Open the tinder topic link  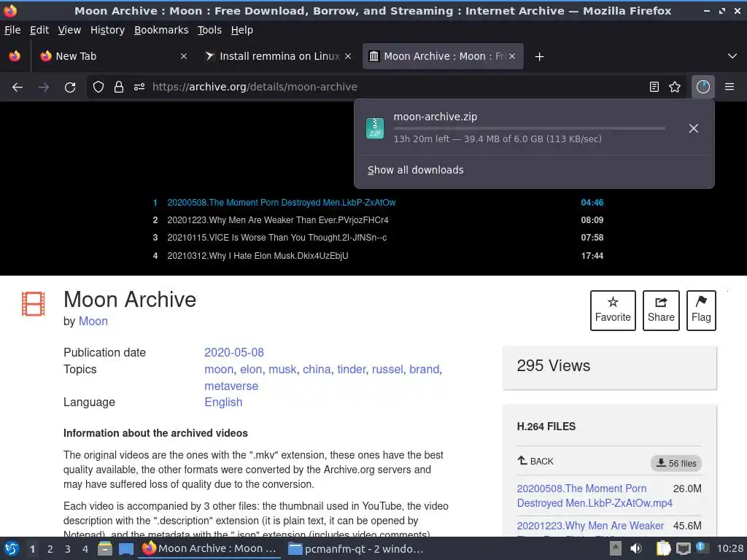click(x=351, y=369)
